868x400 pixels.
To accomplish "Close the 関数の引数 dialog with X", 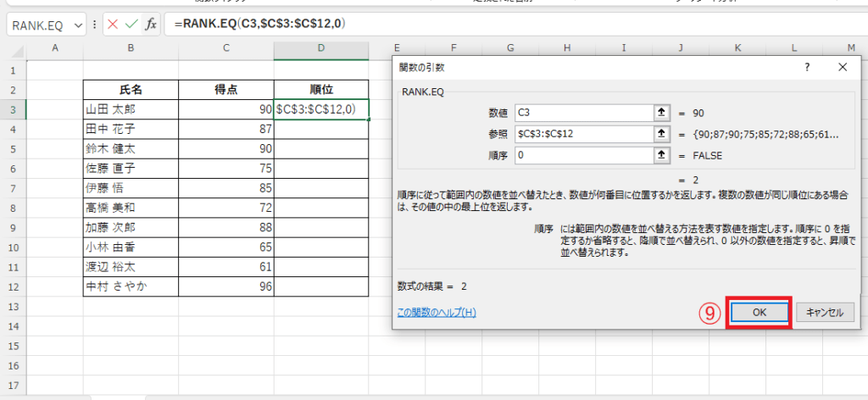I will pos(843,68).
